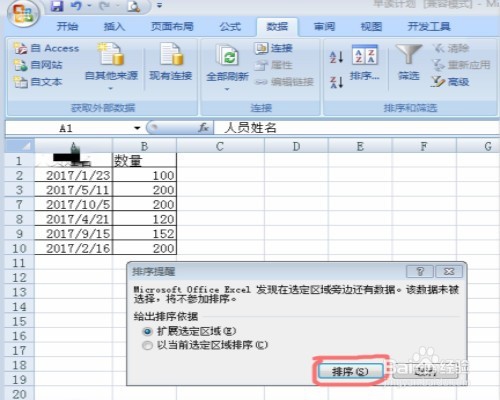Customize quick access toolbar dropdown

pos(159,6)
